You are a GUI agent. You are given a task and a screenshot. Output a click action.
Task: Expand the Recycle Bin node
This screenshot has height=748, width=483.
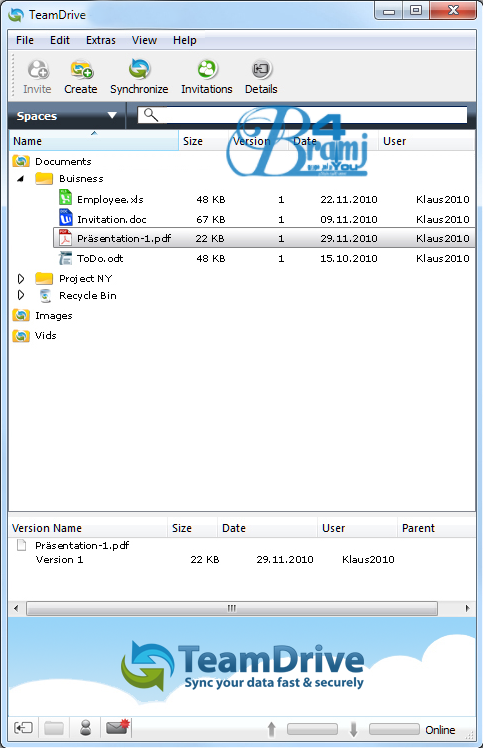(x=21, y=295)
